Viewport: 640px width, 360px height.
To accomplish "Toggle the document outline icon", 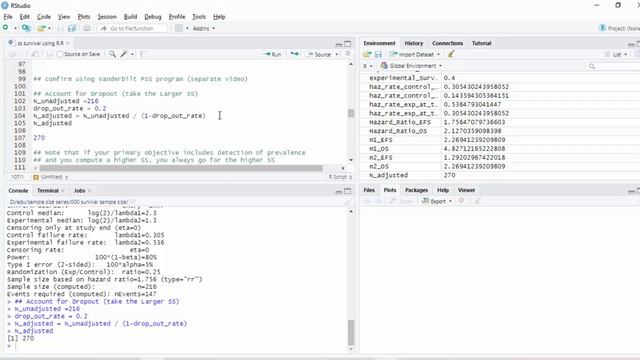I will pos(348,54).
